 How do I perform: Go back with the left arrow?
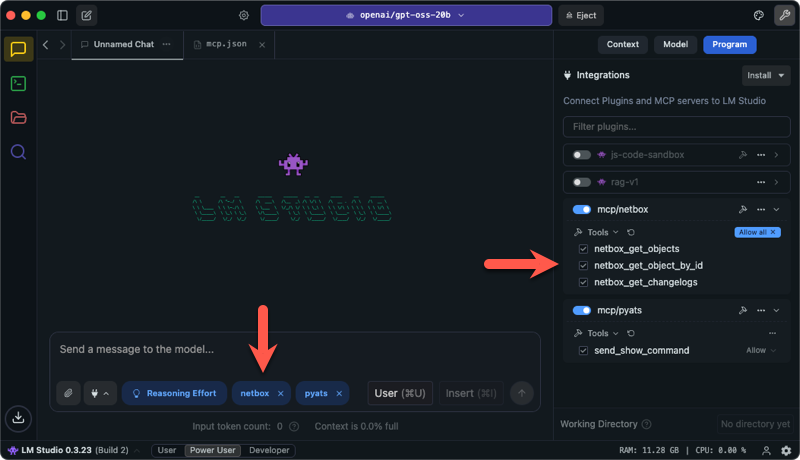(46, 44)
